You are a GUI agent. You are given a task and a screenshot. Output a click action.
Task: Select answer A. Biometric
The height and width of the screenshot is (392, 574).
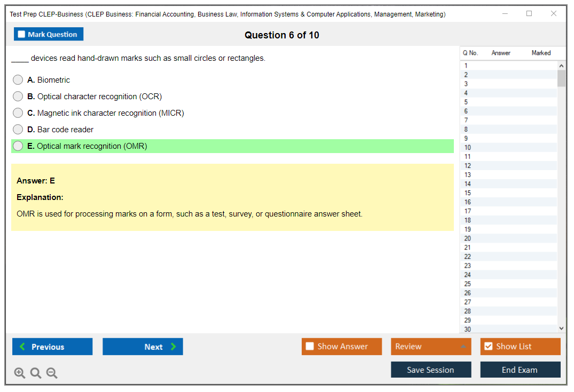18,80
